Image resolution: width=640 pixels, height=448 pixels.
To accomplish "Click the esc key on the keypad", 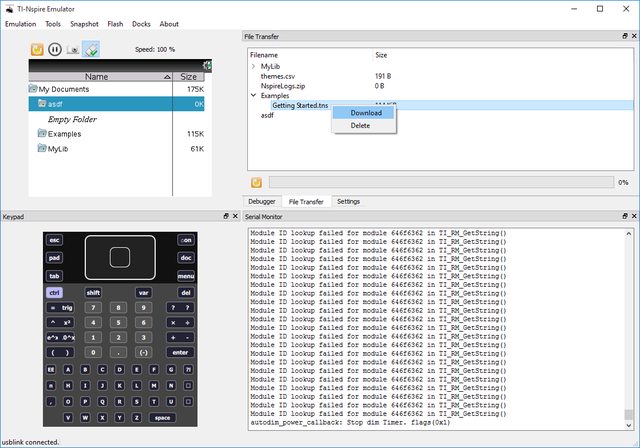I will click(x=54, y=240).
